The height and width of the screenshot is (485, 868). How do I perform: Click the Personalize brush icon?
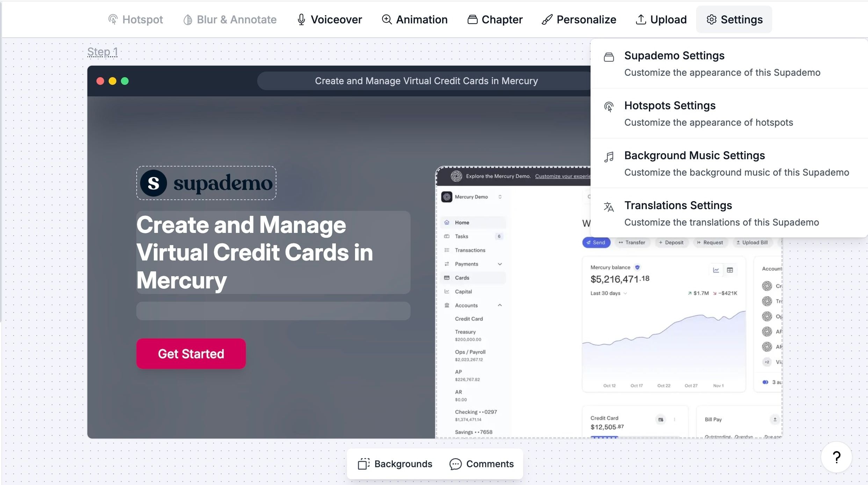(547, 20)
